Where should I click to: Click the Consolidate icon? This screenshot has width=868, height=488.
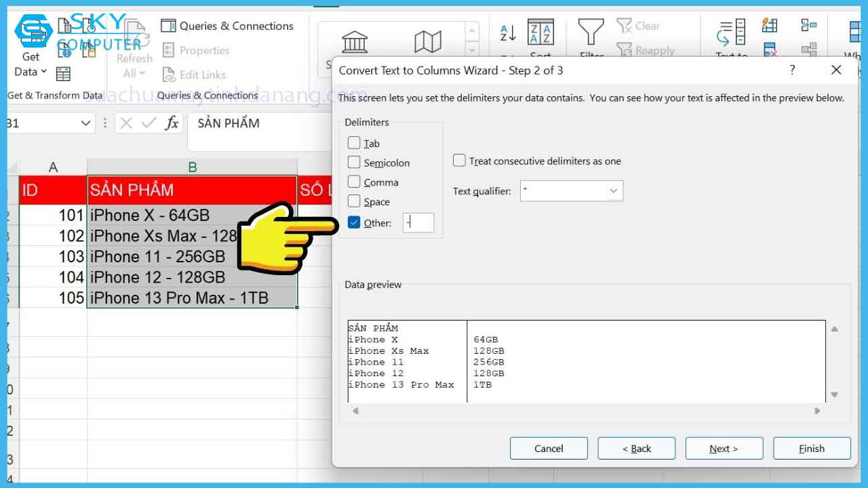click(x=809, y=26)
